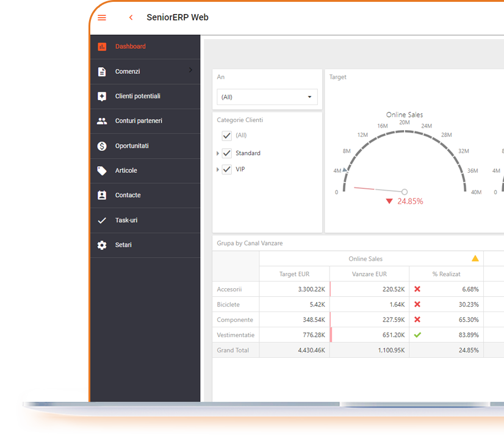This screenshot has height=447, width=504.
Task: Expand the VIP category tree node
Action: pos(218,169)
